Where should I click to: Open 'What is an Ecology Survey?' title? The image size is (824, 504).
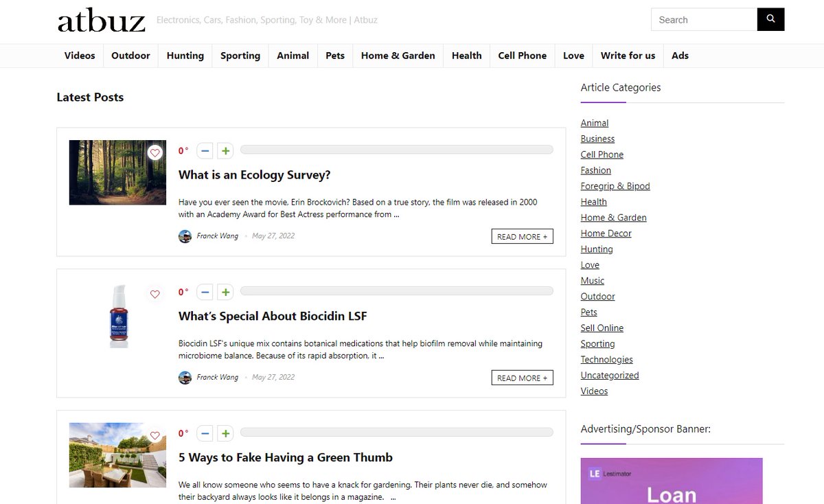tap(255, 175)
